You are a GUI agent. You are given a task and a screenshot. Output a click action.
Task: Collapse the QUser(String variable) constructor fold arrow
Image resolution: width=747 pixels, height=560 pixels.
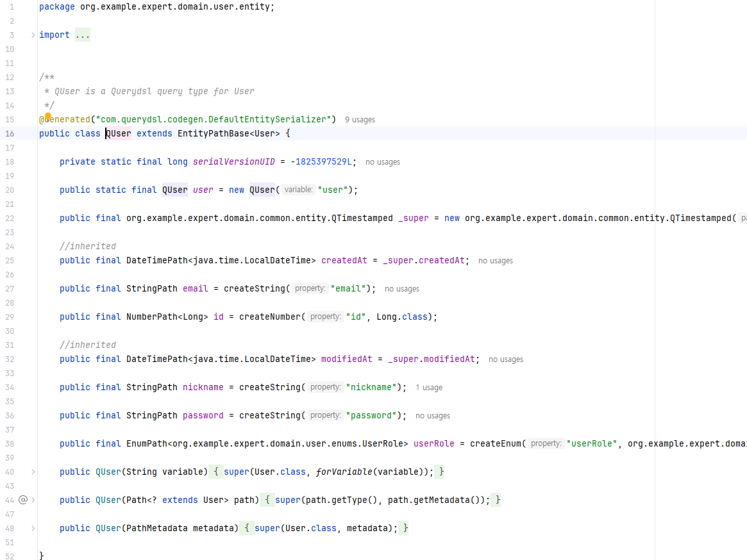pos(32,472)
